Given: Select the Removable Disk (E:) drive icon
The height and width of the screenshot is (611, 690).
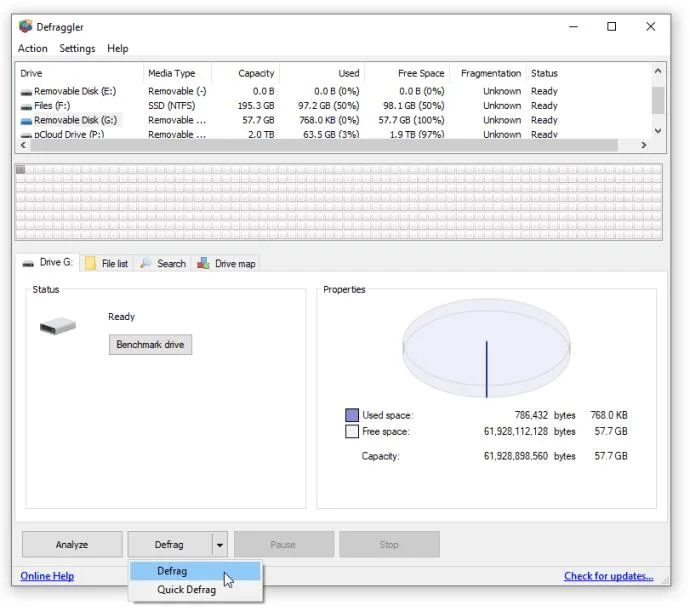Looking at the screenshot, I should [26, 92].
